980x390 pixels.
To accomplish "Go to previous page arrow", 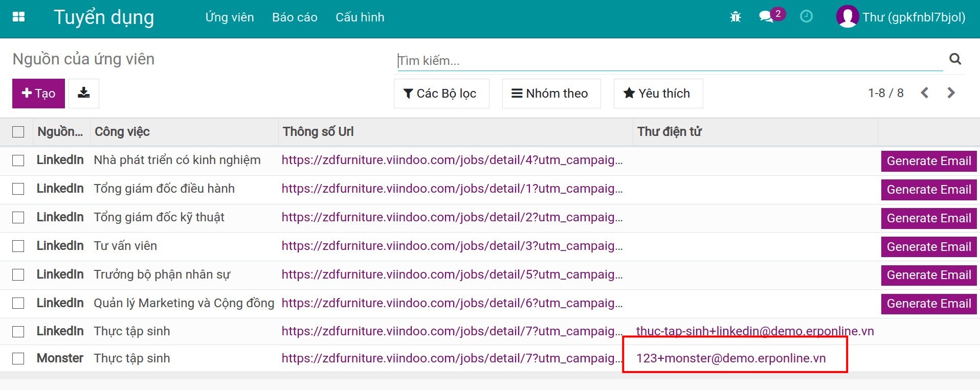I will [x=924, y=93].
